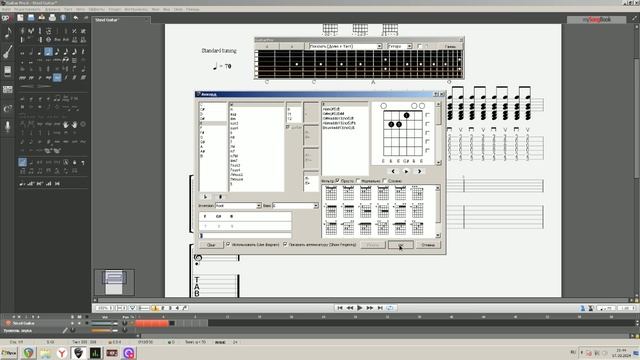Open the Chrome icon in the taskbar
640x360 pixels.
tap(28, 353)
